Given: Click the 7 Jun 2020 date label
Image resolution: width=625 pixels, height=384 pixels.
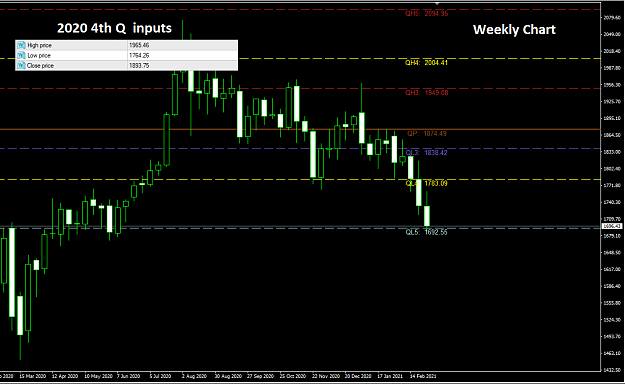Looking at the screenshot, I should click(128, 376).
